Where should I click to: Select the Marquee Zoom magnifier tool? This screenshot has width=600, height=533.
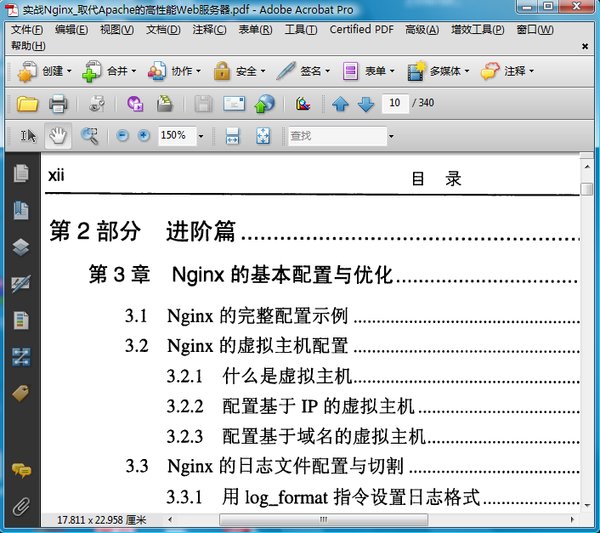pos(90,136)
